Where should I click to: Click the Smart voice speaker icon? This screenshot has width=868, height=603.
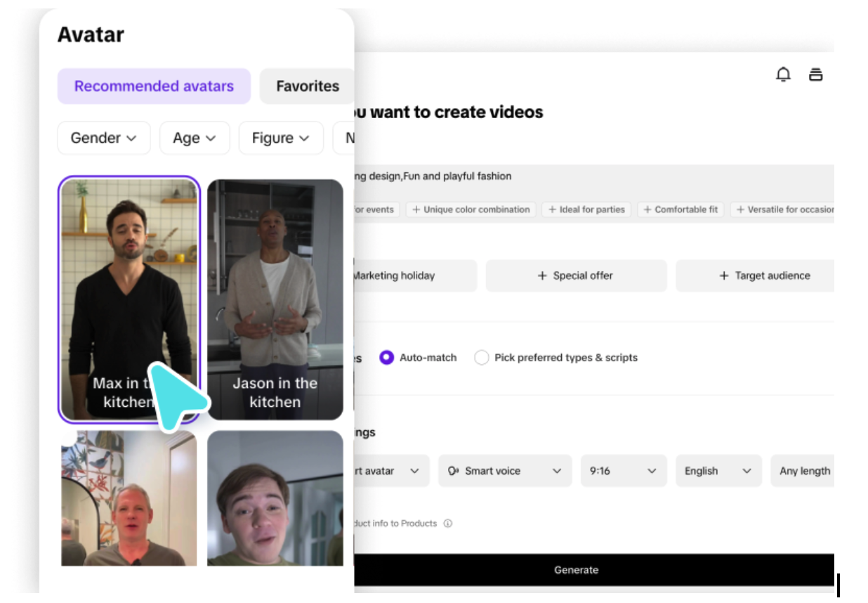pos(454,471)
